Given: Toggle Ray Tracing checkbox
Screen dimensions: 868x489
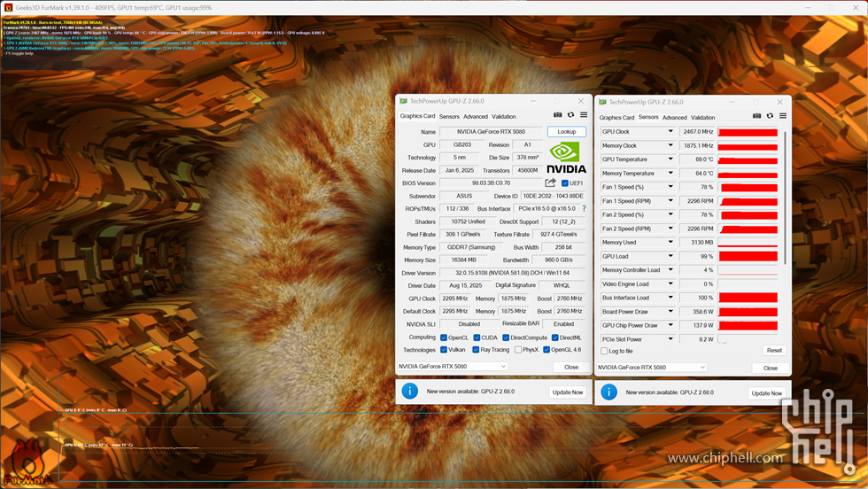Looking at the screenshot, I should 476,349.
